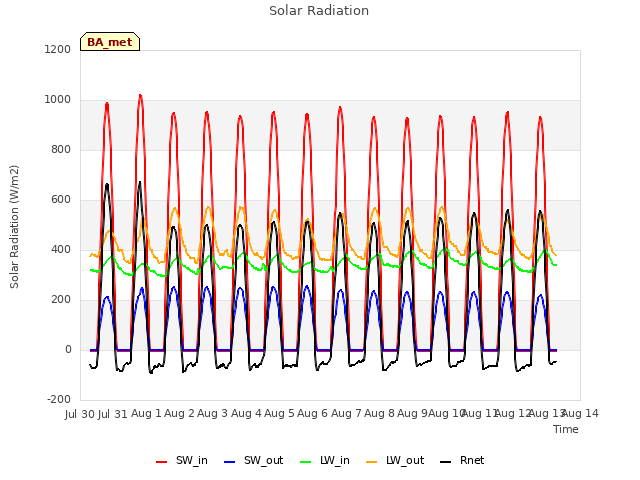Screen dimensions: 640x480
Task: Click the Aug 5 x-axis tick label
Action: [x=280, y=414]
